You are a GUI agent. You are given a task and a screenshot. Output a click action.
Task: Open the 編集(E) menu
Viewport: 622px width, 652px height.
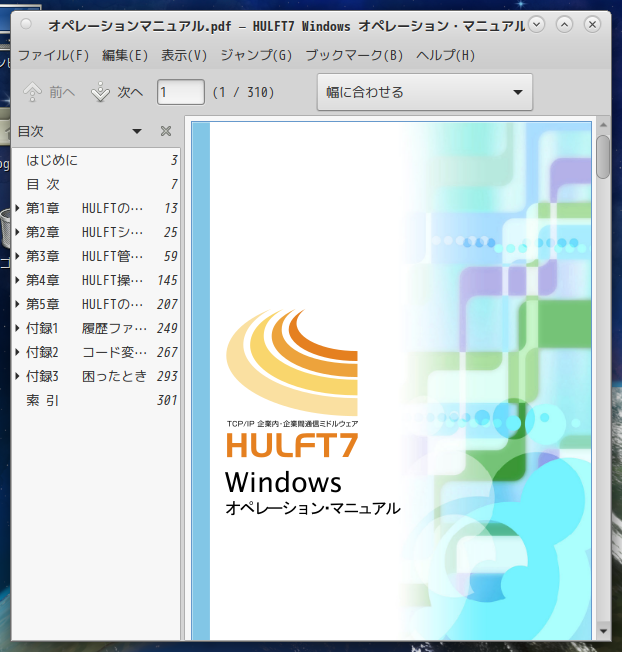[125, 55]
